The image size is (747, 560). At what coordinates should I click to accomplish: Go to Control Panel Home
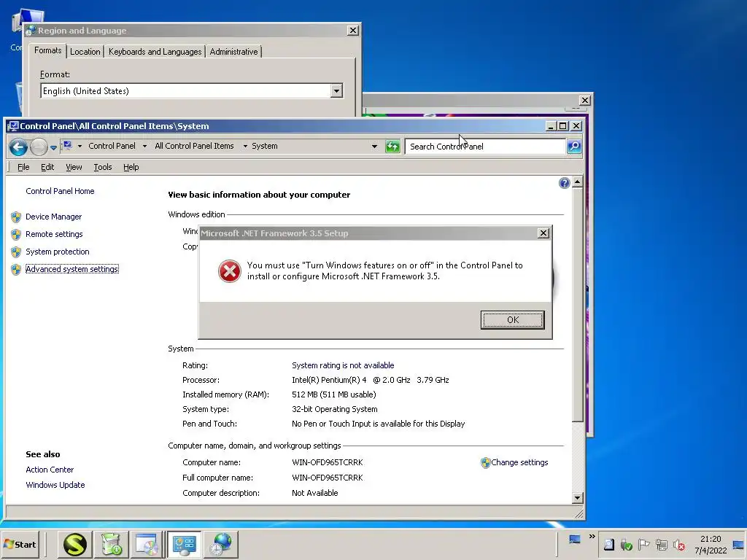60,191
